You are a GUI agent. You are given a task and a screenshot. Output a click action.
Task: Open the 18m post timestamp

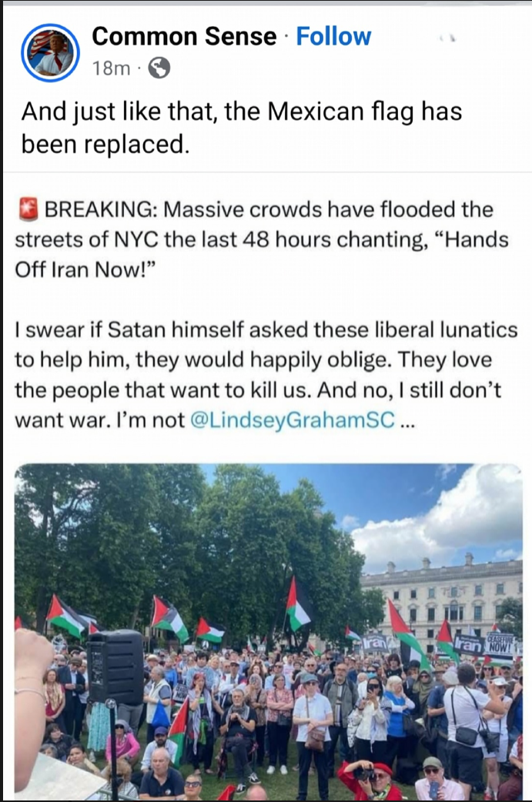coord(111,68)
